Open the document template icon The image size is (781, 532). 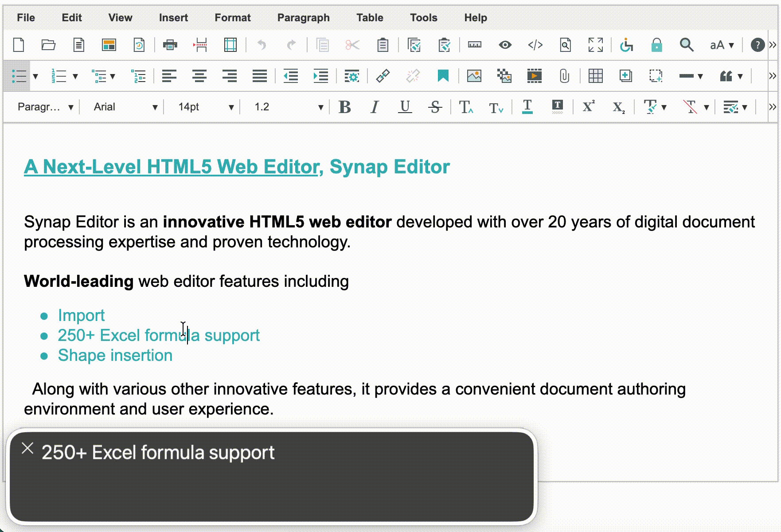[78, 45]
